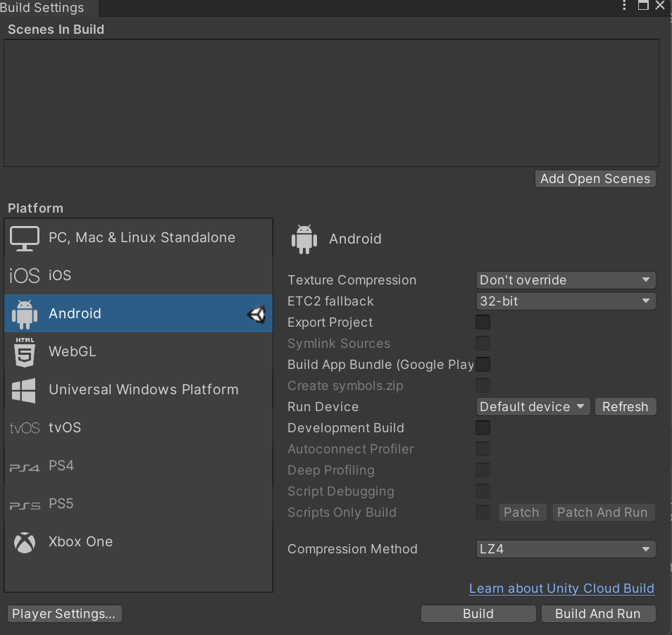This screenshot has width=672, height=635.
Task: Enable Build App Bundle (Google Play) checkbox
Action: coord(483,365)
